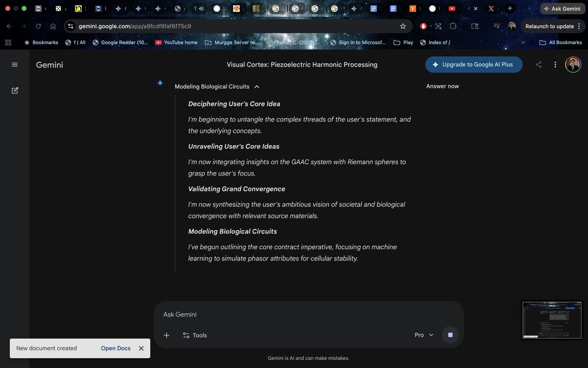Switch to the yellow icon tab
Viewport: 588px width, 368px height.
(x=78, y=9)
